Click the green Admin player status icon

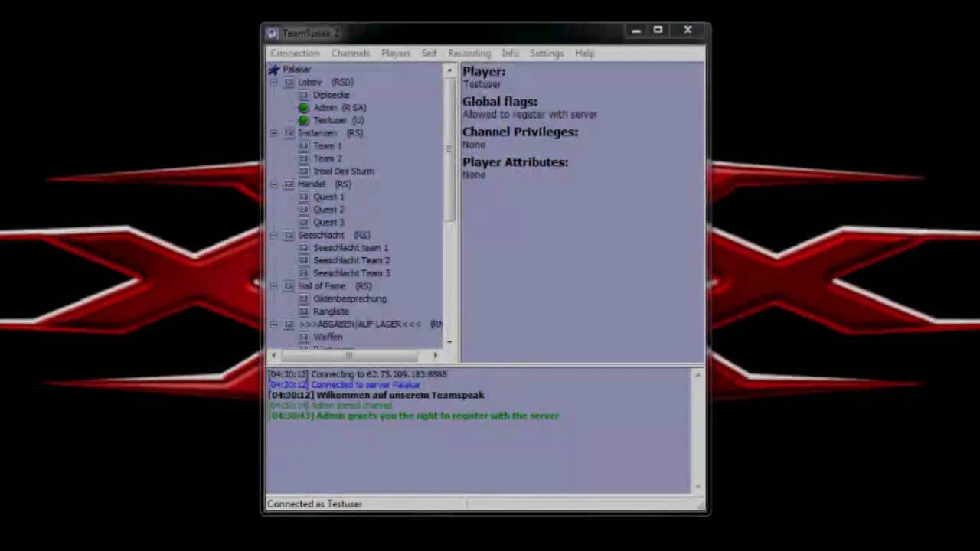[304, 108]
